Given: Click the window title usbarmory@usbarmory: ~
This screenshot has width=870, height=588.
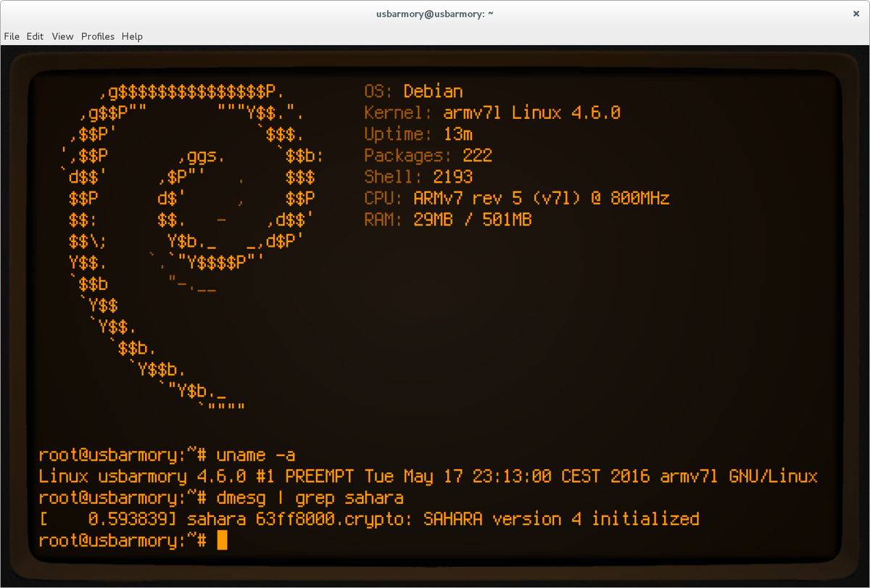Looking at the screenshot, I should [x=435, y=14].
